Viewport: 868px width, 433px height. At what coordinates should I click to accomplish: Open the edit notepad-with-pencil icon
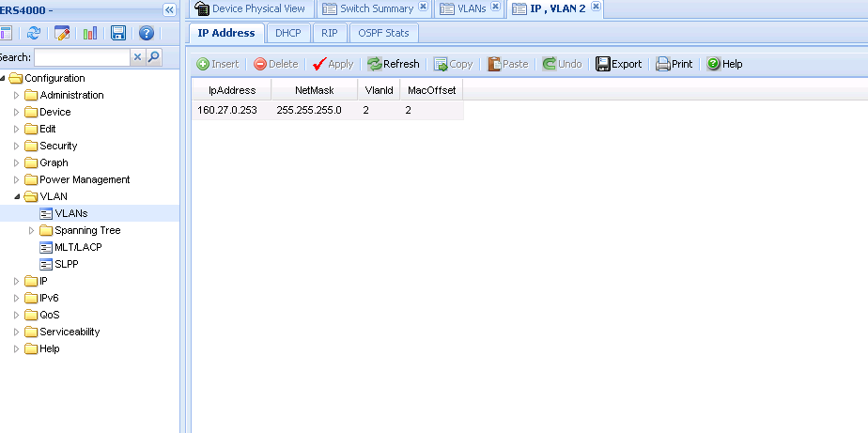point(62,33)
